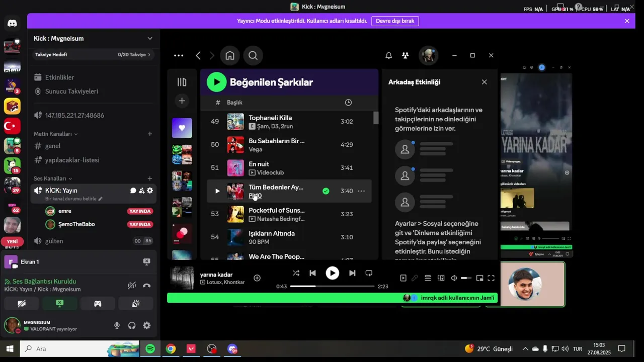Add channel to Ses Kanalları
The width and height of the screenshot is (644, 362).
coord(149,178)
